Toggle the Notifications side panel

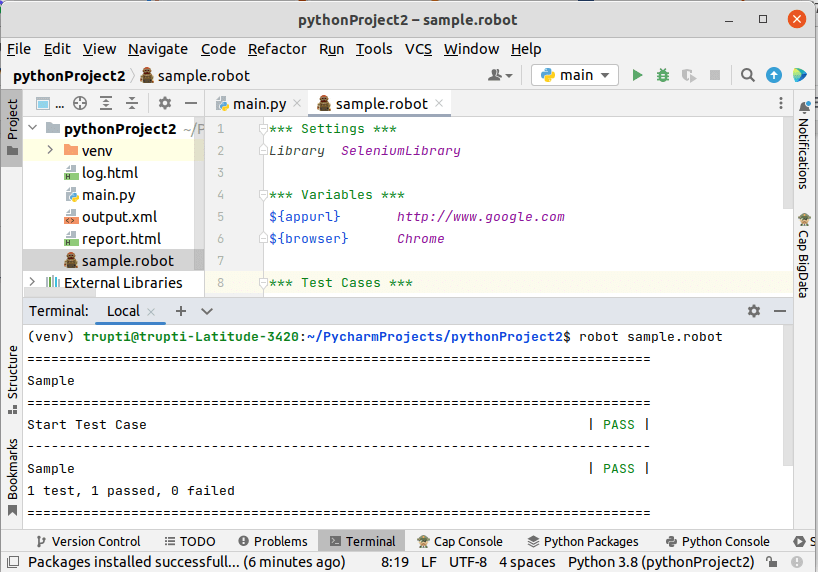[x=804, y=146]
